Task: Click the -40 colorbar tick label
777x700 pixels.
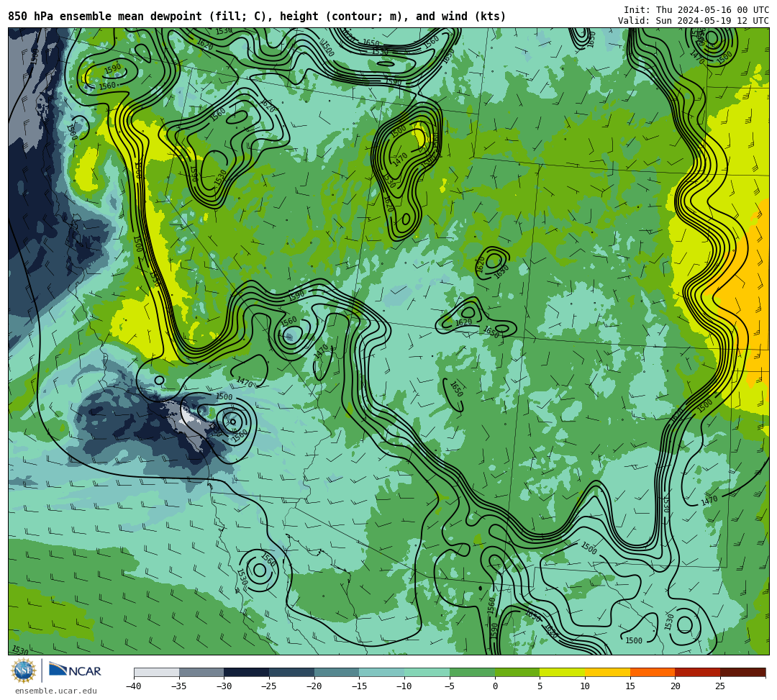Action: point(133,686)
